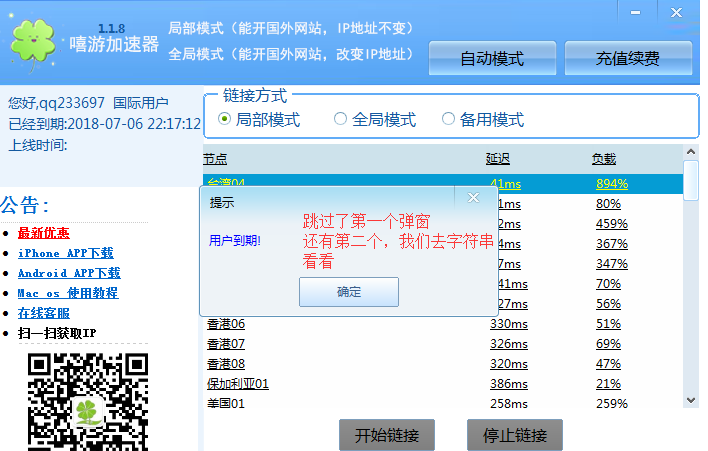The width and height of the screenshot is (708, 451).
Task: Open the Android APP下载 link
Action: pos(68,273)
